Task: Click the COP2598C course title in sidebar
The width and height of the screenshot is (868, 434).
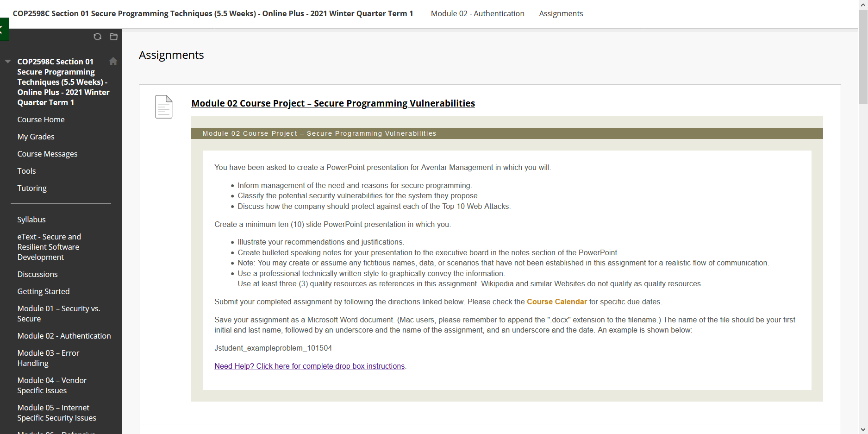Action: point(63,82)
